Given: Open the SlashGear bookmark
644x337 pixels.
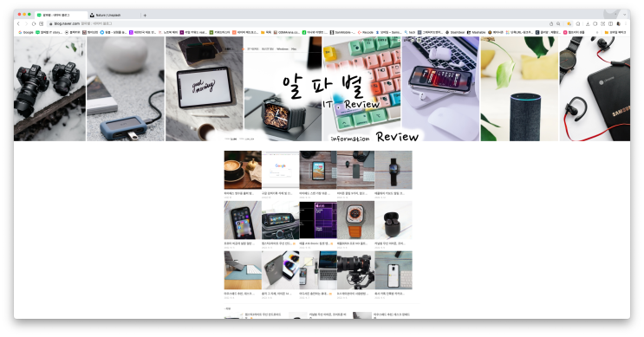Looking at the screenshot, I should 455,32.
